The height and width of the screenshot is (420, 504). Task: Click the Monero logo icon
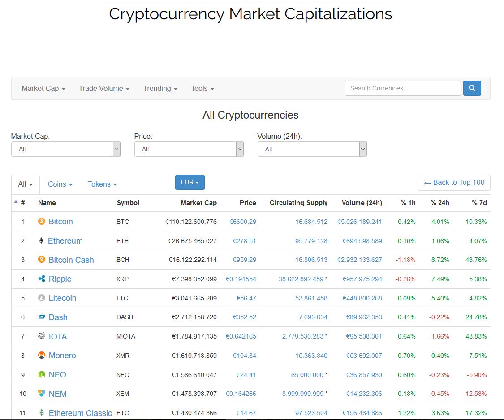(42, 355)
